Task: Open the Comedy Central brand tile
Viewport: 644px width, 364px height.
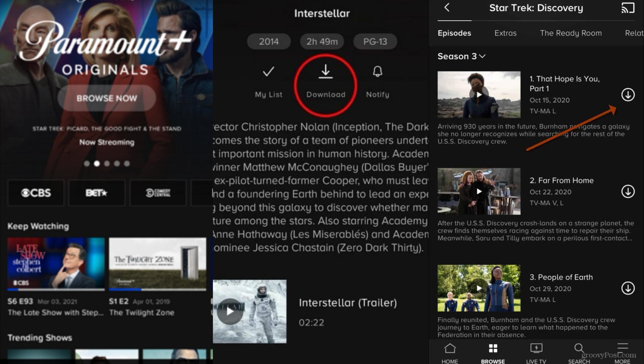Action: 158,193
